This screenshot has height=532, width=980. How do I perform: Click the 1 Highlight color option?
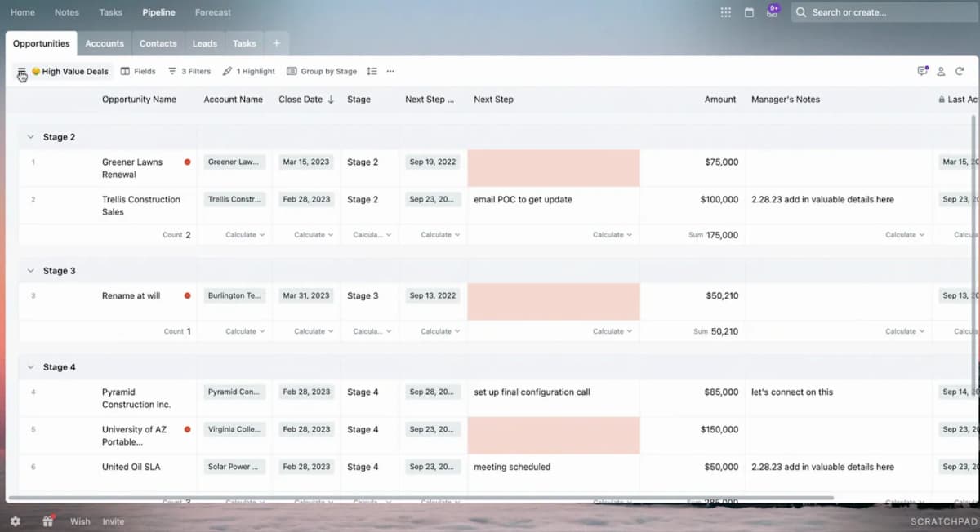(249, 71)
